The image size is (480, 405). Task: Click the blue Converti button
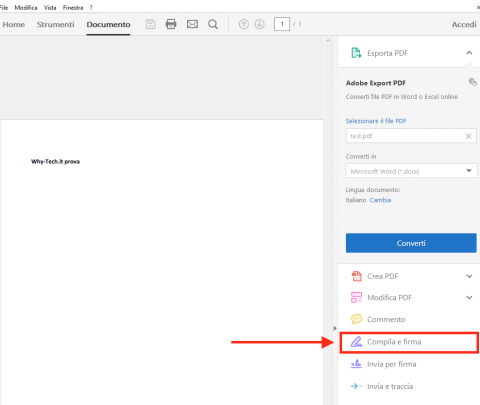(411, 243)
